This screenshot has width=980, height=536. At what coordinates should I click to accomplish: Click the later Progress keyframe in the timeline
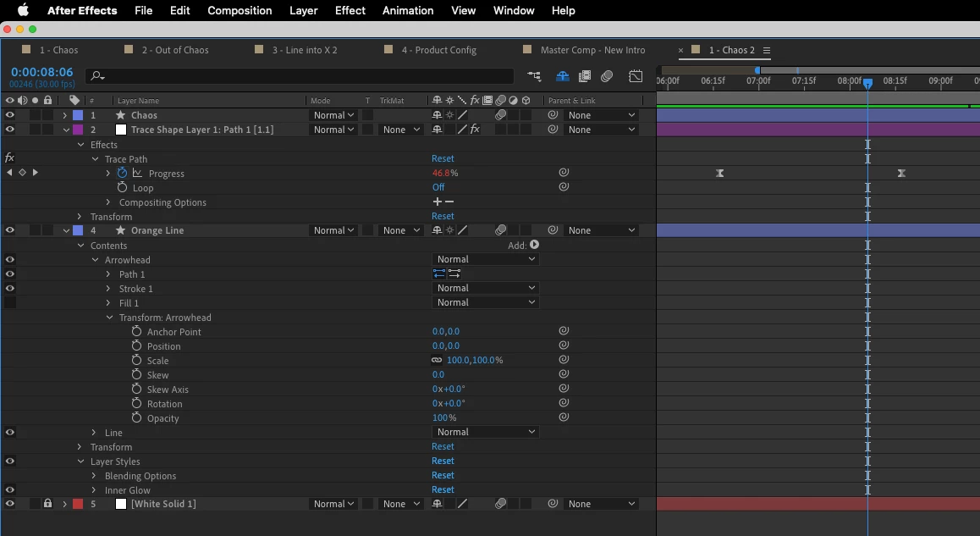pos(901,173)
